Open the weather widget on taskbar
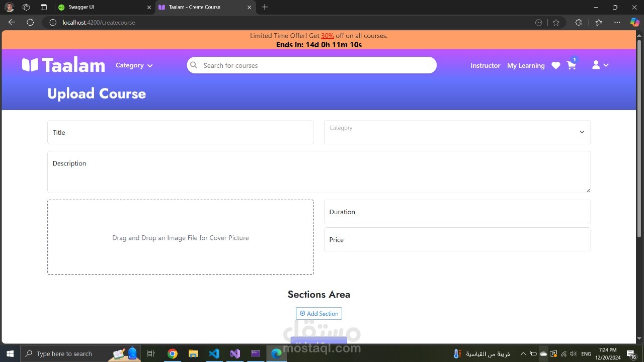Image resolution: width=644 pixels, height=362 pixels. 481,353
